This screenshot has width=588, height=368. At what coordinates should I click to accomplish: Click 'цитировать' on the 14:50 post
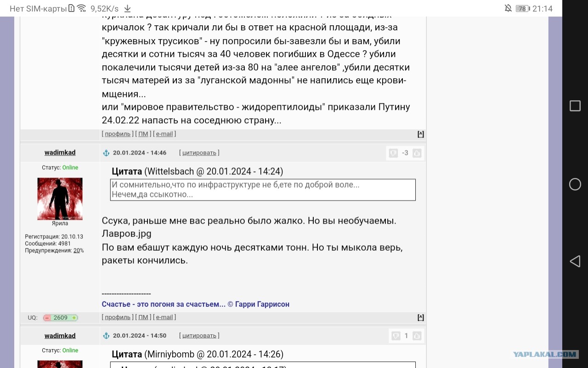coord(199,336)
